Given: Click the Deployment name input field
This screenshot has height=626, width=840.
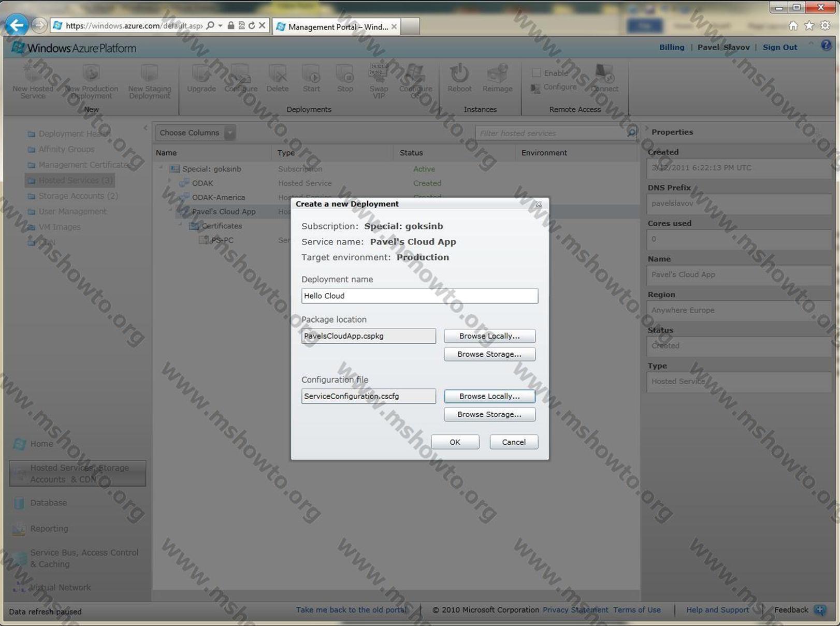Looking at the screenshot, I should [419, 296].
